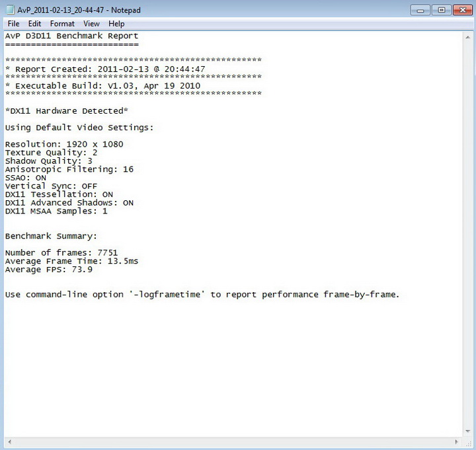The height and width of the screenshot is (450, 476).
Task: Place cursor on Average FPS line
Action: click(x=49, y=270)
